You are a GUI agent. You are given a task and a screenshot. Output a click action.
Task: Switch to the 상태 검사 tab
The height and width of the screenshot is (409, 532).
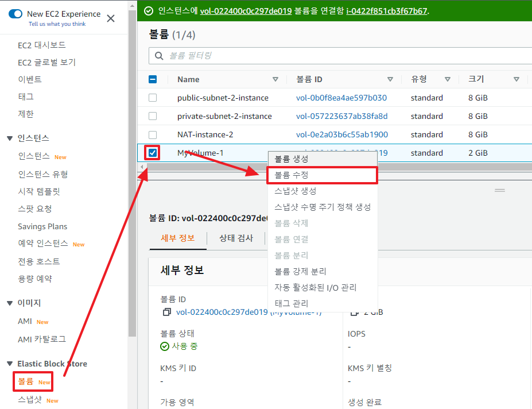[x=235, y=237]
